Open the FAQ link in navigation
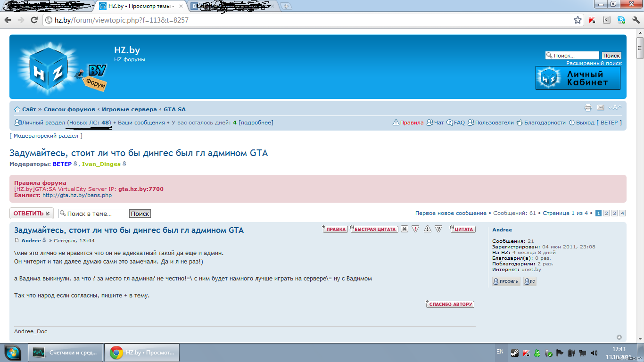Screen dimensions: 644x362 point(456,123)
